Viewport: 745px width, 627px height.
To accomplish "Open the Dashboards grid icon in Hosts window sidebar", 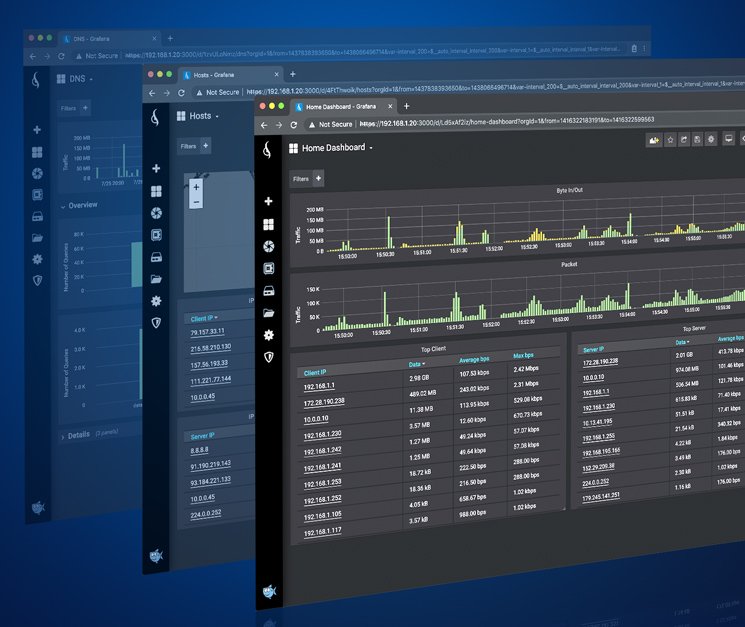I will tap(156, 191).
